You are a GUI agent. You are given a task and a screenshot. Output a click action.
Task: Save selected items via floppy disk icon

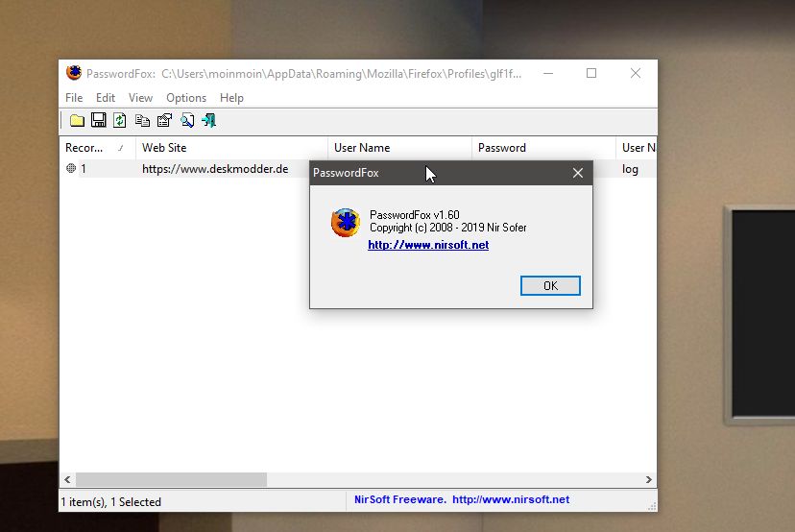pyautogui.click(x=98, y=120)
